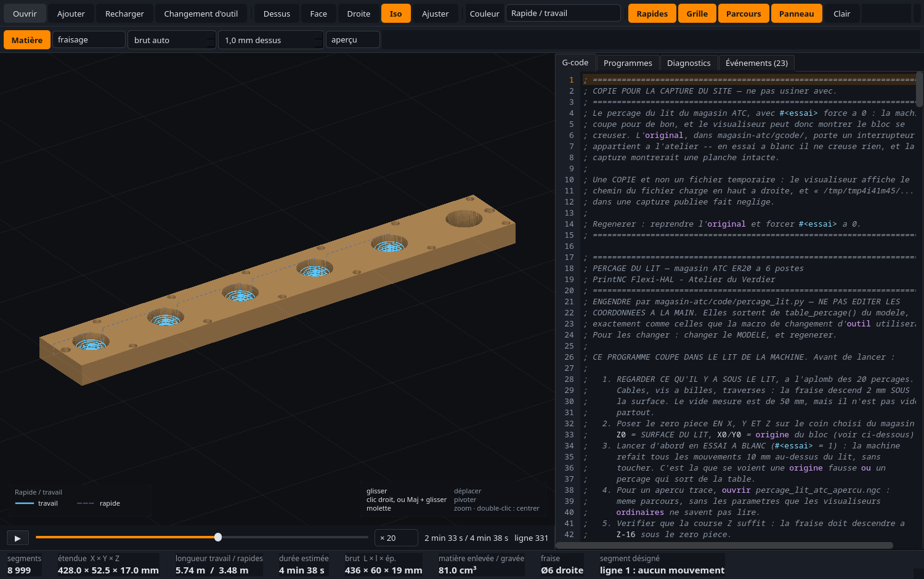
Task: Reload the file with Recharger
Action: point(124,14)
